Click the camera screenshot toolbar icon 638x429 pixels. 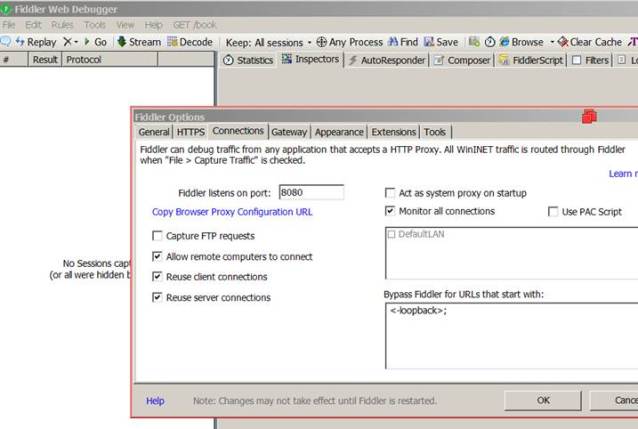(474, 42)
